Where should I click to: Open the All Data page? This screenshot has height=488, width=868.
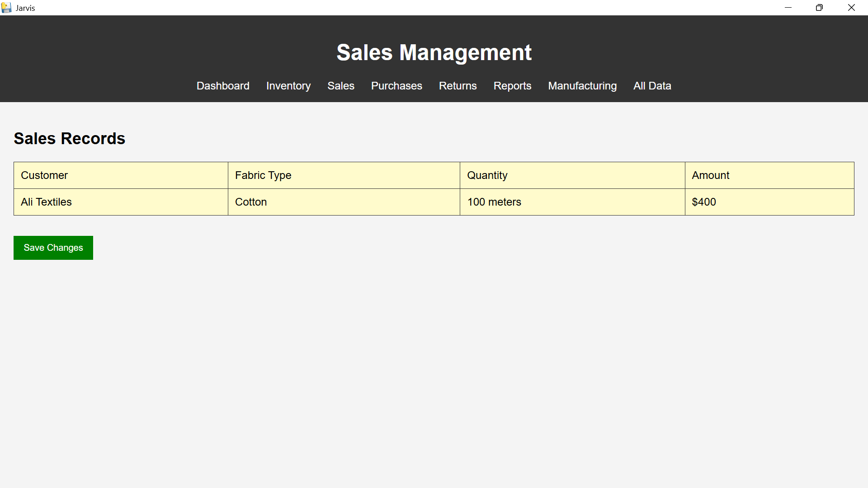(652, 86)
